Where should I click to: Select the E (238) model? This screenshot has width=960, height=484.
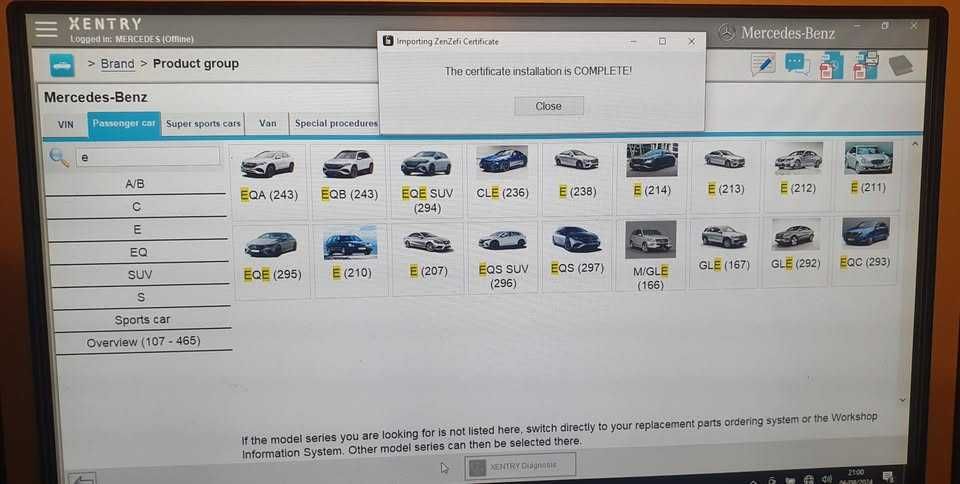577,177
